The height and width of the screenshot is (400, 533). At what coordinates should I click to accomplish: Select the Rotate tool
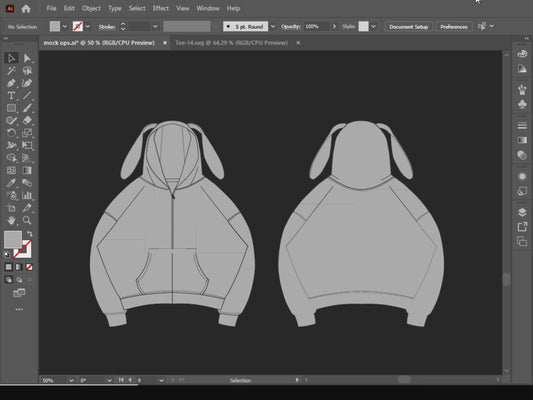[11, 133]
